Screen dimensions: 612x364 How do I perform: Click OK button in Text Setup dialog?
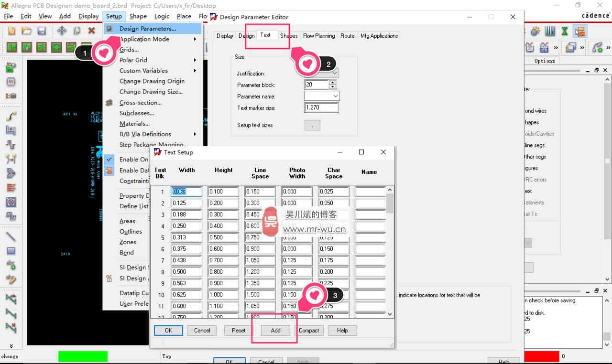coord(168,330)
